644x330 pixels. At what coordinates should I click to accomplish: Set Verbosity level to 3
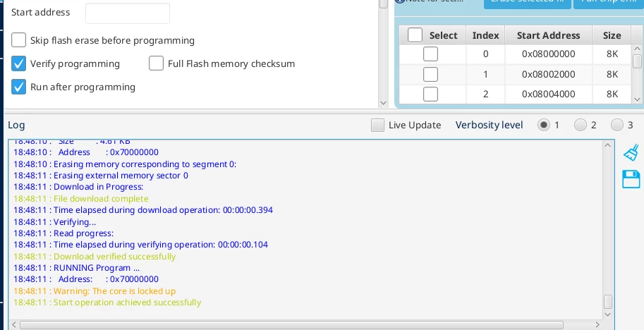click(x=617, y=125)
